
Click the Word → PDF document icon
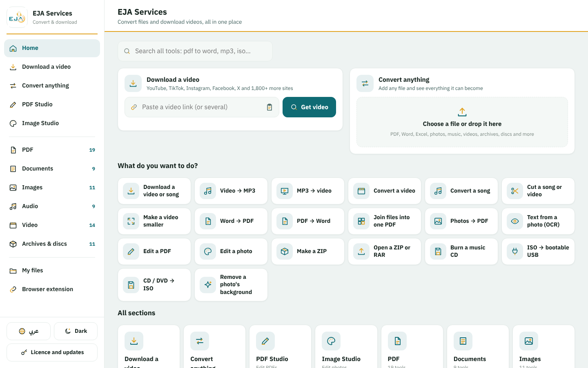point(208,221)
